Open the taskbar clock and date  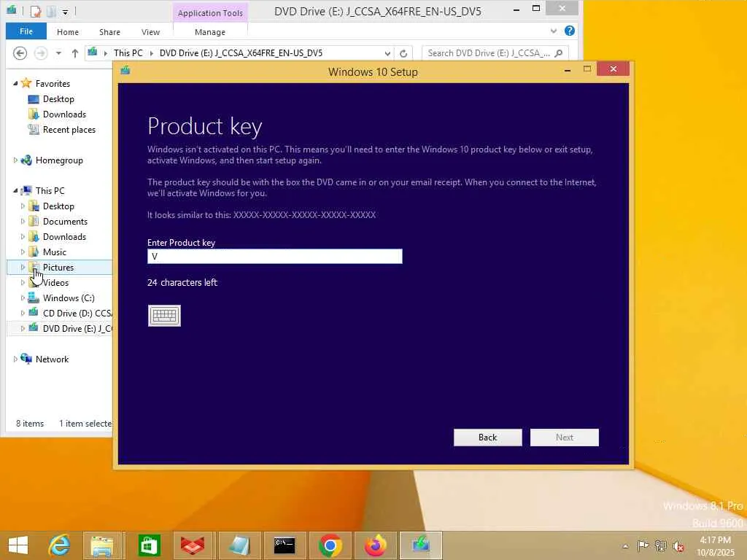pos(716,546)
